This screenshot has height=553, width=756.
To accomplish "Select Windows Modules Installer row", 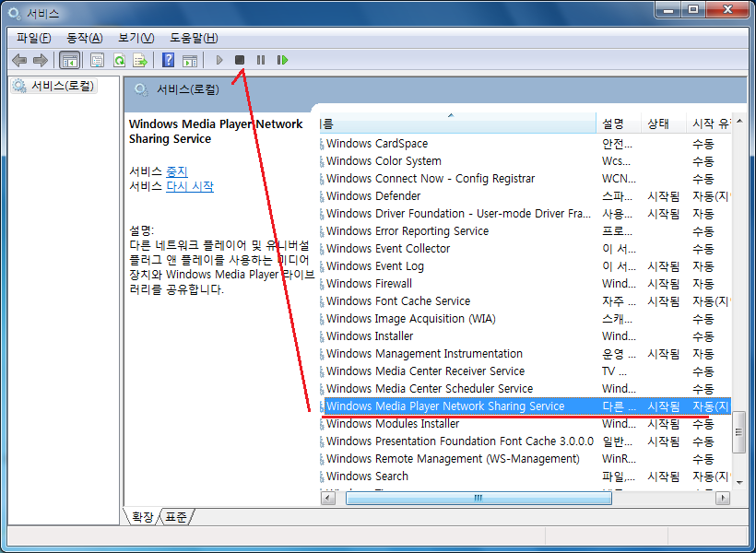I will [x=526, y=424].
